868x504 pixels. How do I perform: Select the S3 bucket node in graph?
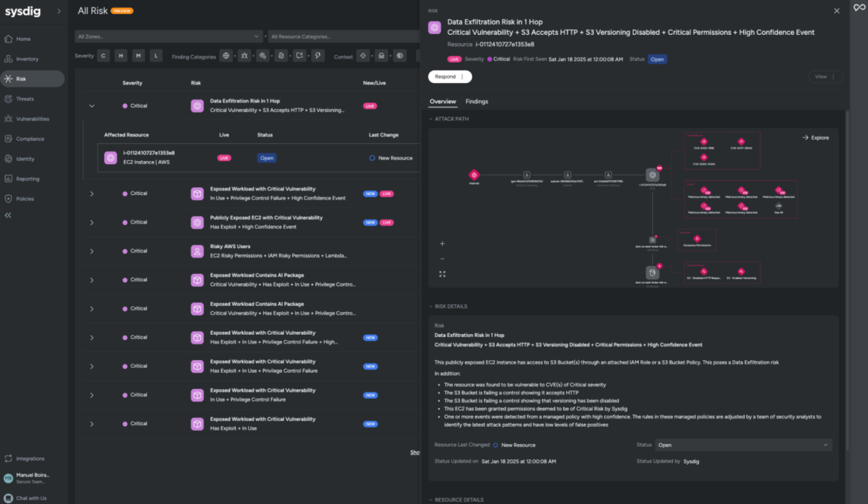653,272
